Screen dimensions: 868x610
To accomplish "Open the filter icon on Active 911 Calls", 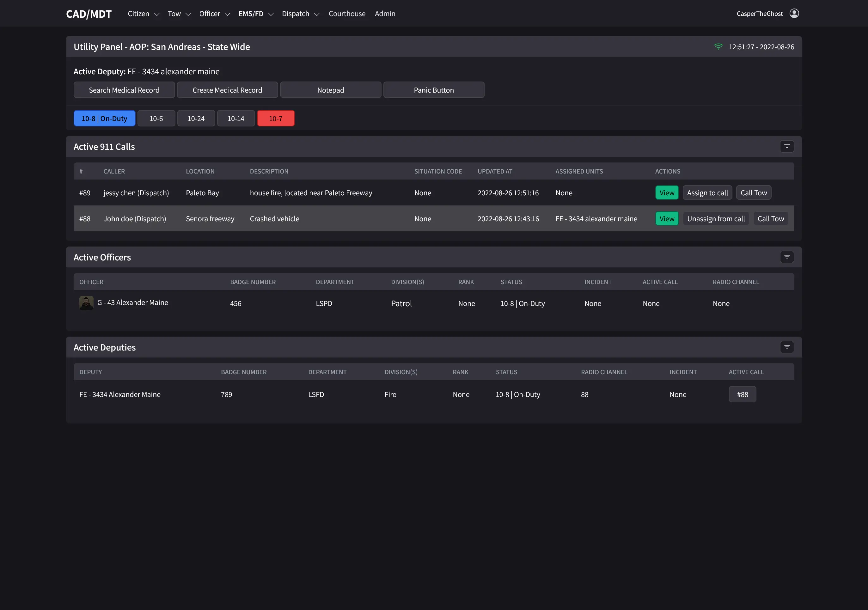I will [x=787, y=146].
